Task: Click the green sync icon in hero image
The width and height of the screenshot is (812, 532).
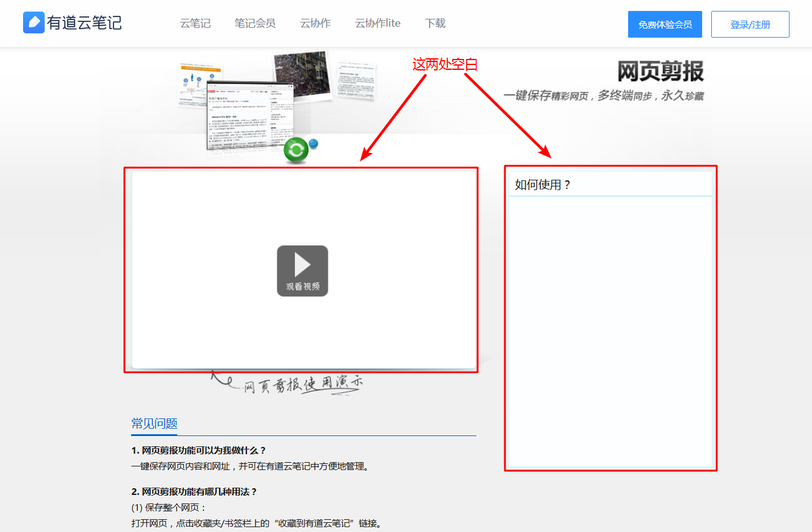Action: click(296, 150)
